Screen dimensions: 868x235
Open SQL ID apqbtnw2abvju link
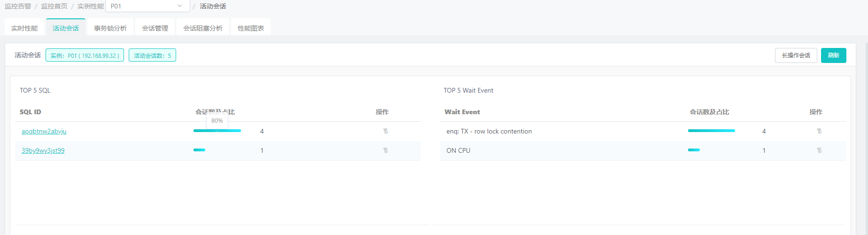44,131
